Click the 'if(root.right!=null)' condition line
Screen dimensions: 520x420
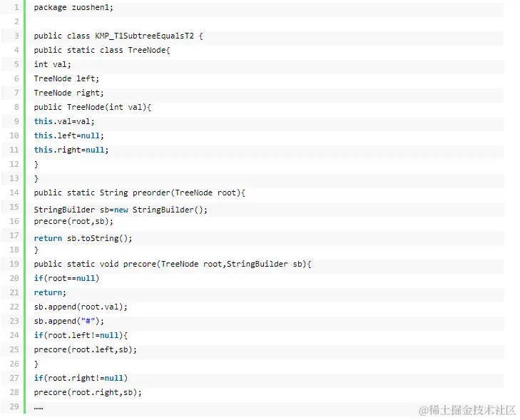81,378
